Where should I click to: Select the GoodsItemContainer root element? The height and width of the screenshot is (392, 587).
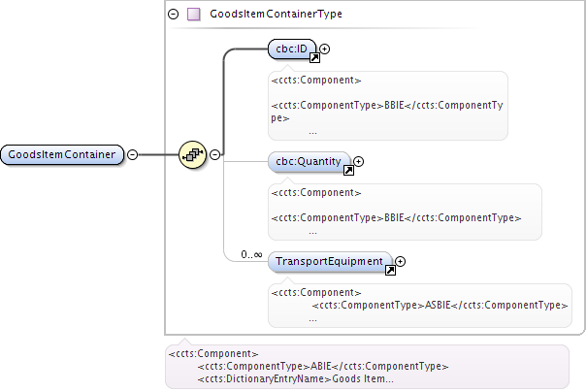[63, 154]
